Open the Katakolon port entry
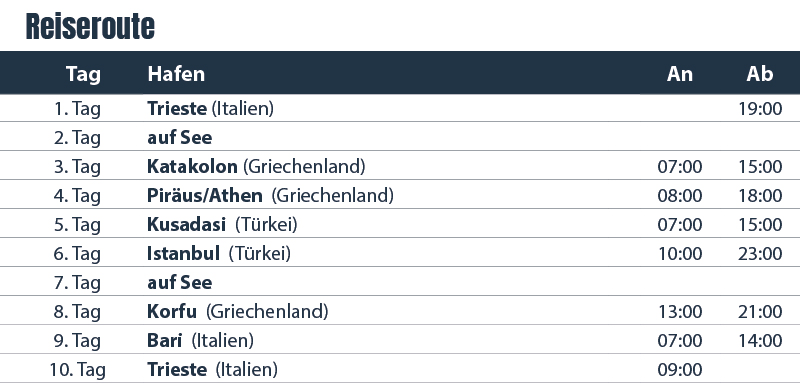The height and width of the screenshot is (391, 800). click(x=192, y=166)
